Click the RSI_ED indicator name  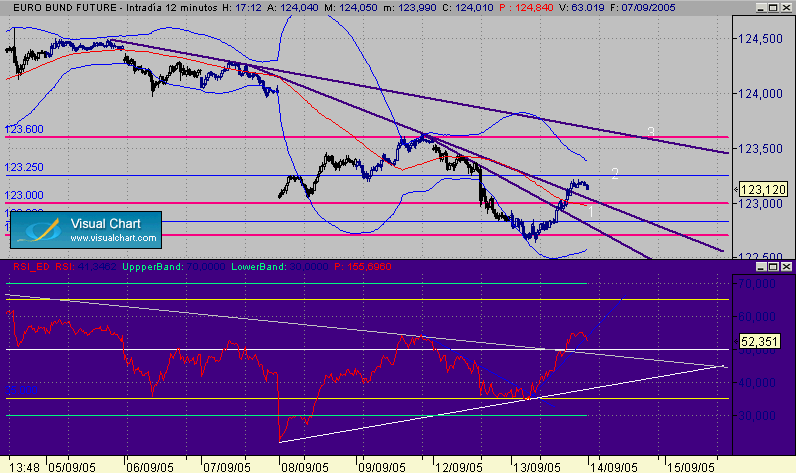coord(31,266)
